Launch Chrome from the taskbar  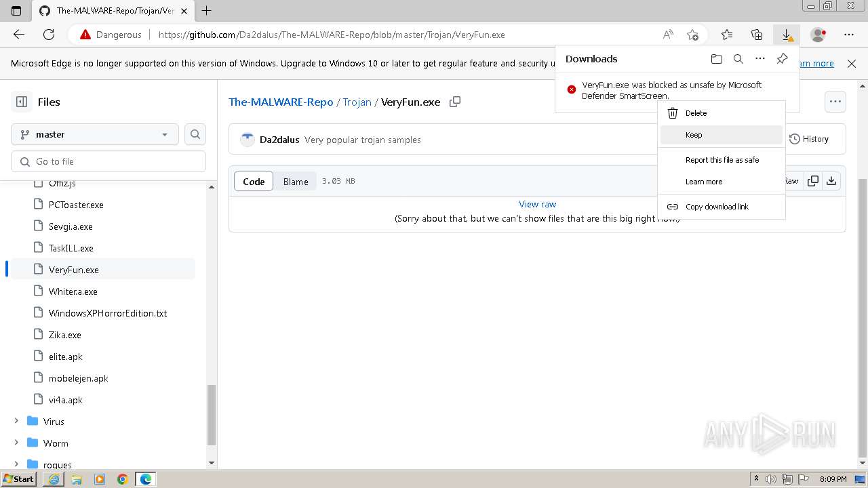[x=123, y=479]
